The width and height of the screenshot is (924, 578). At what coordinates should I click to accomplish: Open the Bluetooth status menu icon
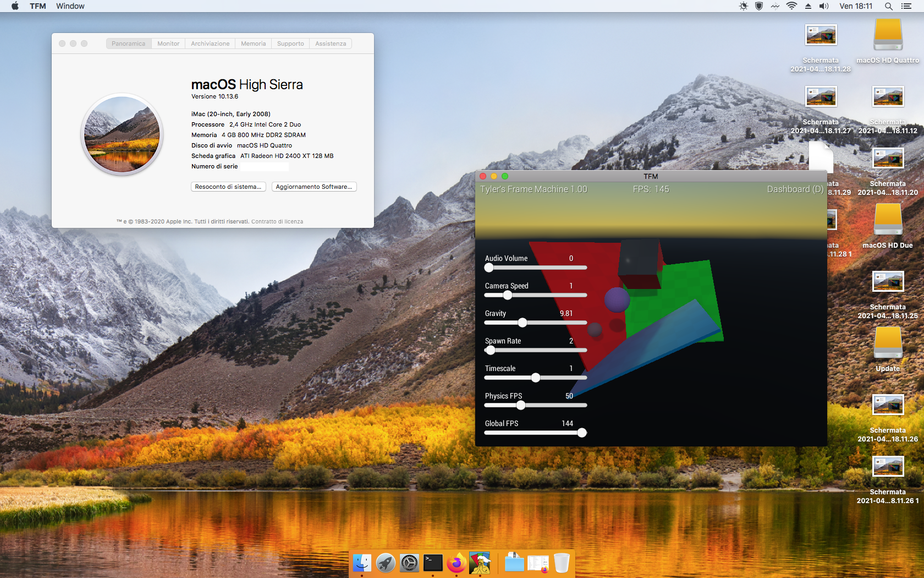775,6
